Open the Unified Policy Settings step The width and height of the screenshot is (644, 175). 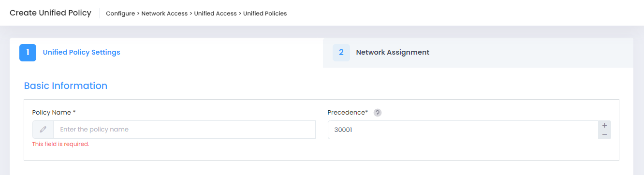tap(81, 52)
